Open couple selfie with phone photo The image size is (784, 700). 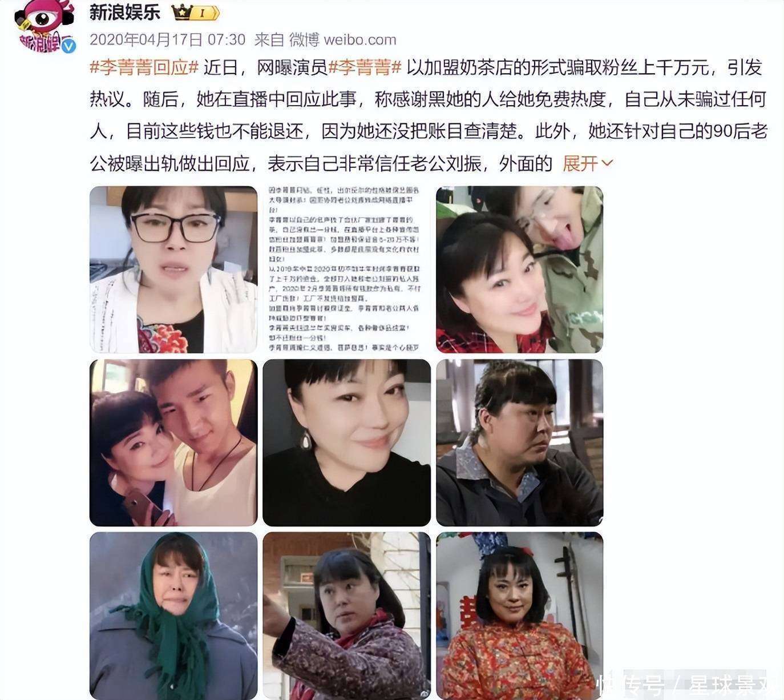point(173,442)
